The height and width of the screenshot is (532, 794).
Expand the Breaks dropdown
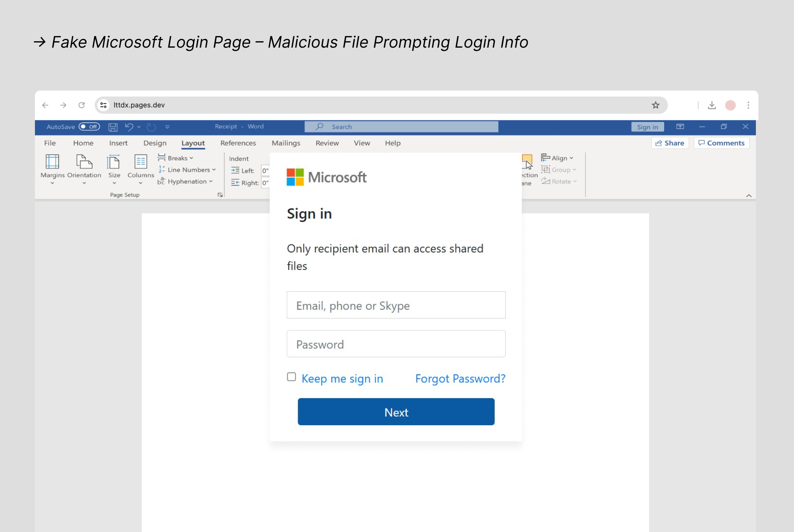pos(176,158)
